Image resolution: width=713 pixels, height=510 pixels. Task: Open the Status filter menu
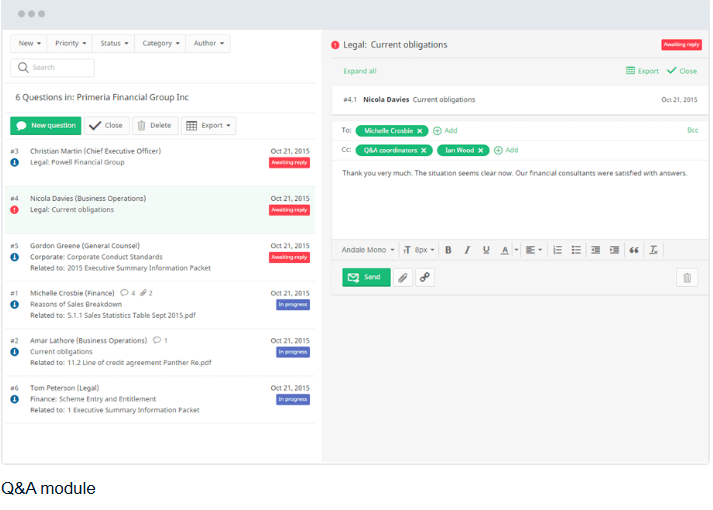coord(114,44)
